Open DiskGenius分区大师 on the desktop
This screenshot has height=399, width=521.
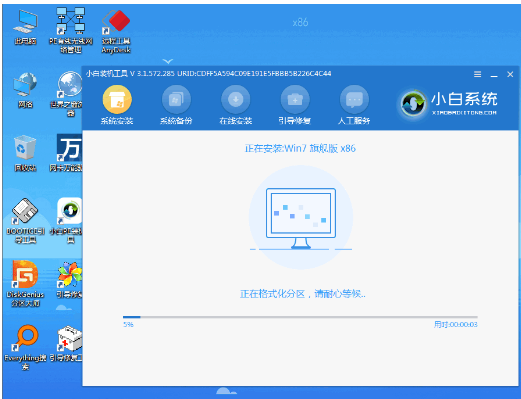(25, 284)
